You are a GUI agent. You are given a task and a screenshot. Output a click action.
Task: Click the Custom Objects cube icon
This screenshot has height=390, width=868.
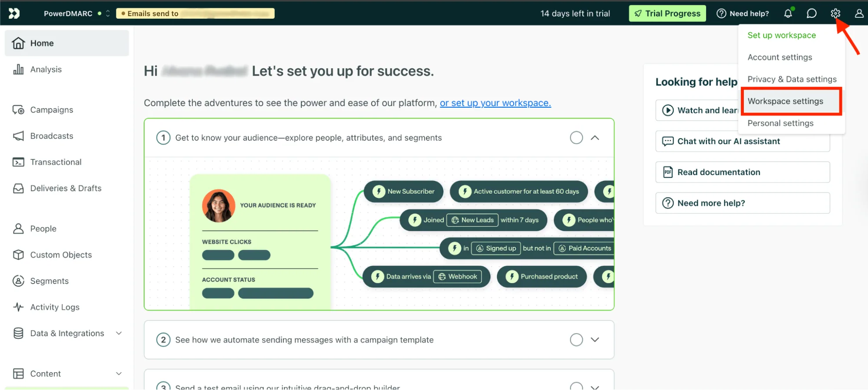click(18, 255)
